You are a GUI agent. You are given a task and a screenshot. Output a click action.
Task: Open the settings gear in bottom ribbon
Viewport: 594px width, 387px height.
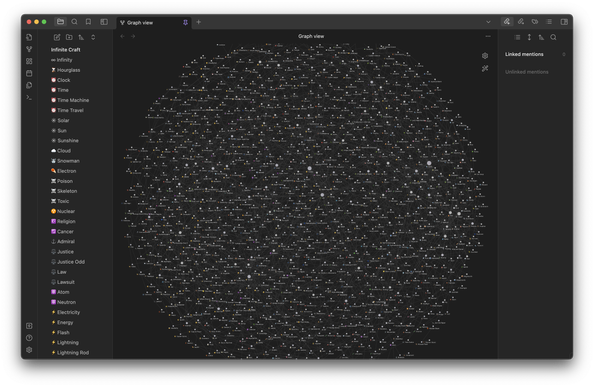(29, 350)
